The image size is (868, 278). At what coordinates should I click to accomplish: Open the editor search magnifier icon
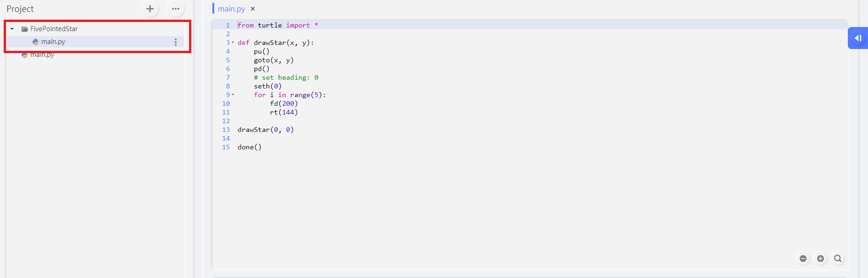(838, 258)
